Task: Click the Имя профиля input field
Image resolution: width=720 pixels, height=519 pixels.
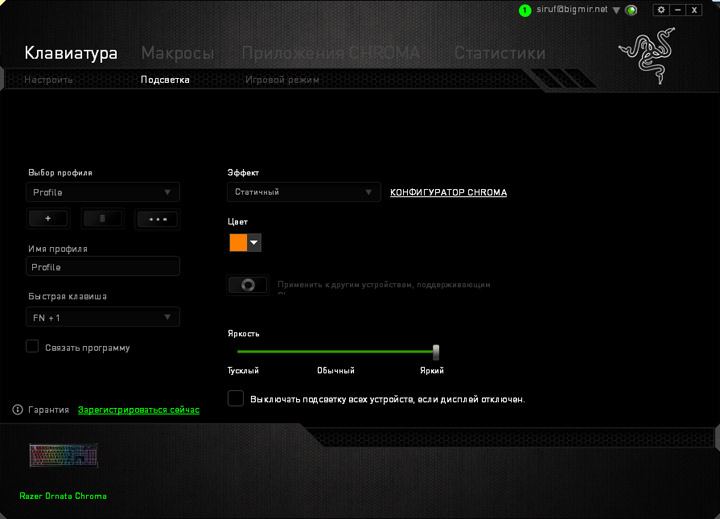Action: pyautogui.click(x=102, y=267)
